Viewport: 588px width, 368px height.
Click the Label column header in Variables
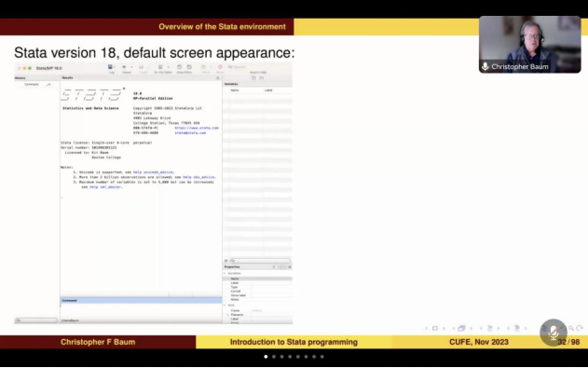coord(268,90)
